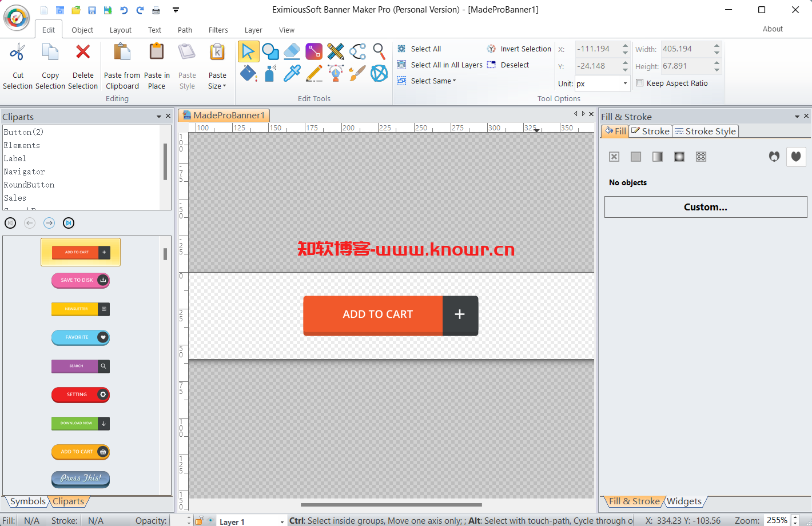Expand the Select Same dropdown
The width and height of the screenshot is (812, 526).
pos(433,81)
